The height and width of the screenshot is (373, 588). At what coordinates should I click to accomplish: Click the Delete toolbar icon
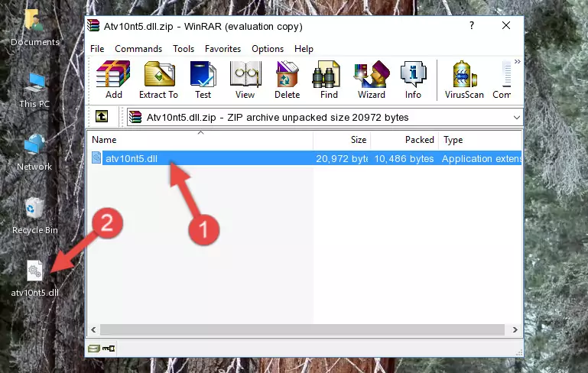coord(288,79)
